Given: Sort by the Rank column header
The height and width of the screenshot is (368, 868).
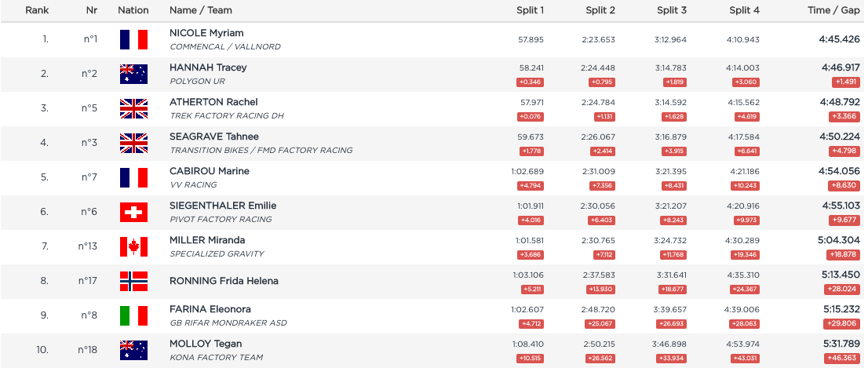Looking at the screenshot, I should tap(37, 10).
